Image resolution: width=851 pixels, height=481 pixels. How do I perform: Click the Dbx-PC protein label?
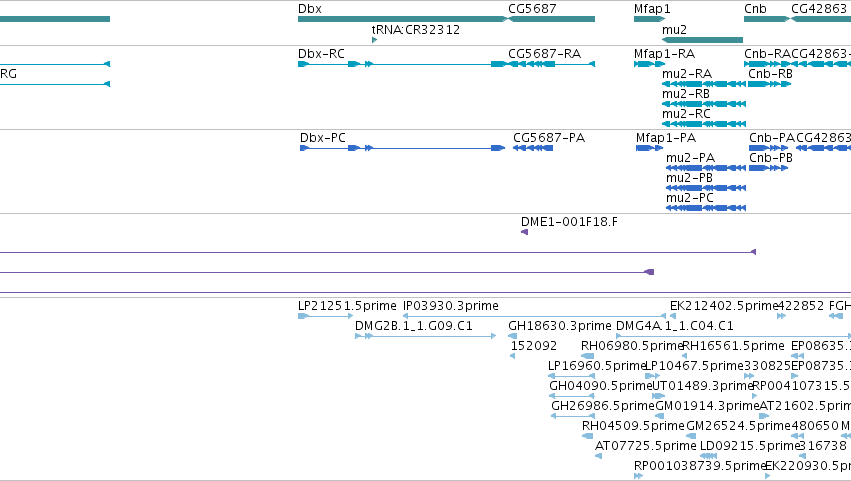coord(322,138)
